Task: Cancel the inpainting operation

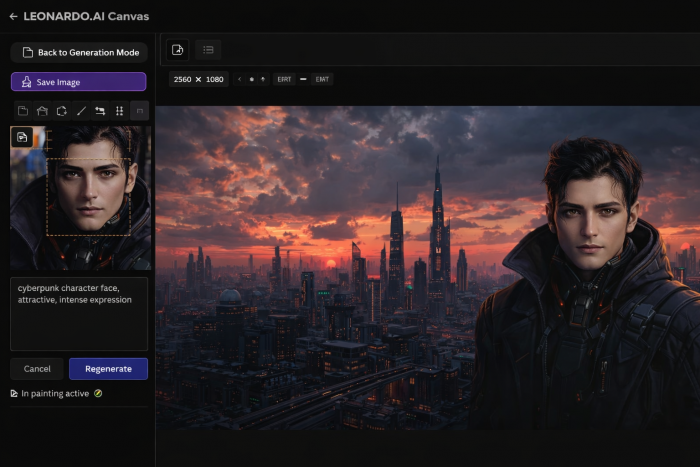Action: click(x=37, y=369)
